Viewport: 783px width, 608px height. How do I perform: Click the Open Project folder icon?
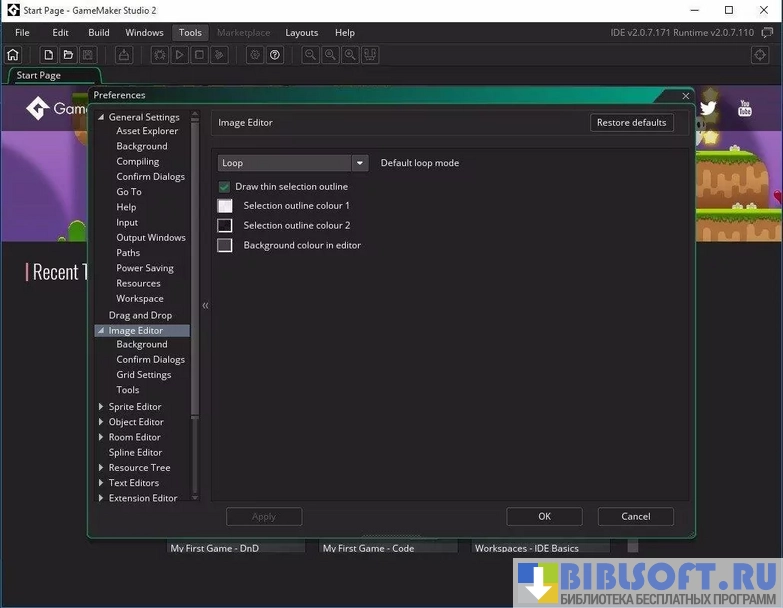pyautogui.click(x=68, y=55)
